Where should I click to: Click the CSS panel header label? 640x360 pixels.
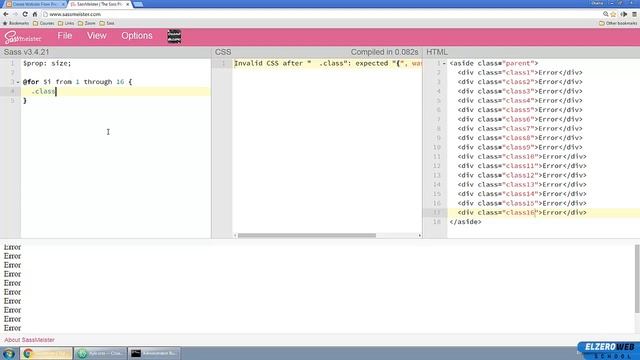(x=223, y=52)
